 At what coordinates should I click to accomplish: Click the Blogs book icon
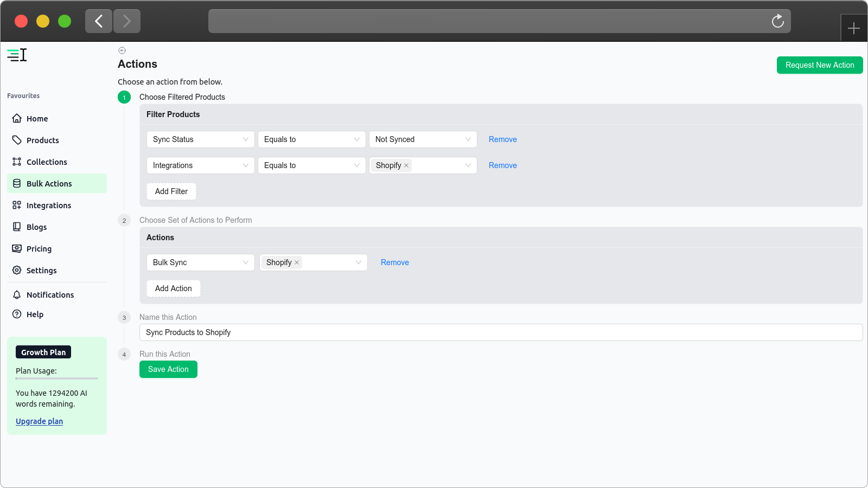(x=17, y=227)
